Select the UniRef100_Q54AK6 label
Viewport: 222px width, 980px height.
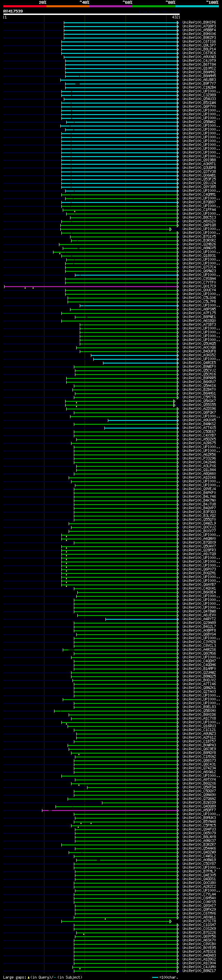click(x=199, y=848)
